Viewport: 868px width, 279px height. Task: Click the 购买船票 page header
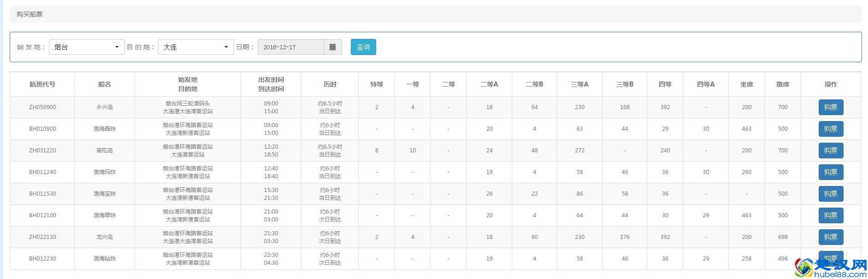click(29, 14)
